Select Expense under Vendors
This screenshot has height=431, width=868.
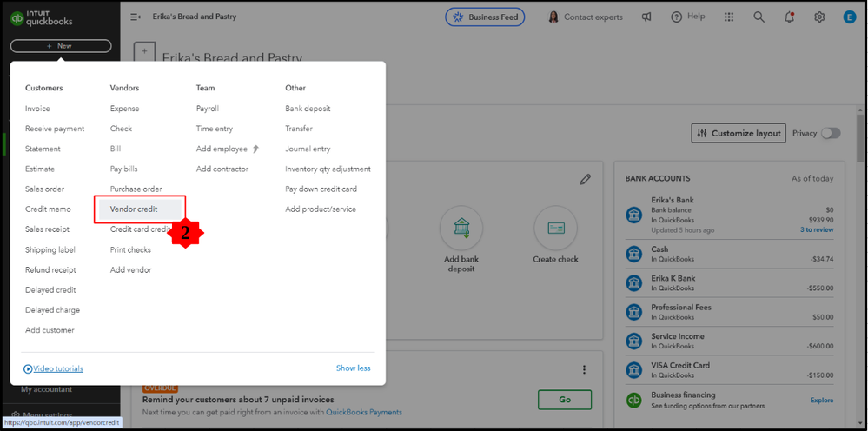(124, 109)
